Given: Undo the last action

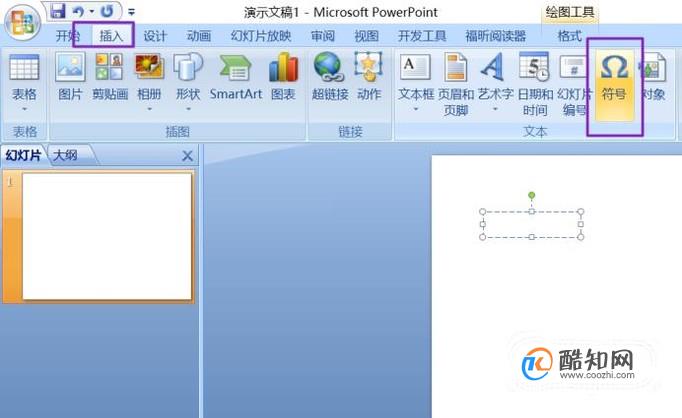Looking at the screenshot, I should point(78,11).
